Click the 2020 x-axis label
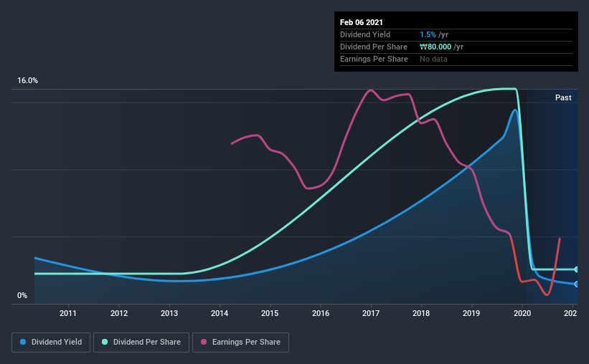589x364 pixels. (x=522, y=313)
